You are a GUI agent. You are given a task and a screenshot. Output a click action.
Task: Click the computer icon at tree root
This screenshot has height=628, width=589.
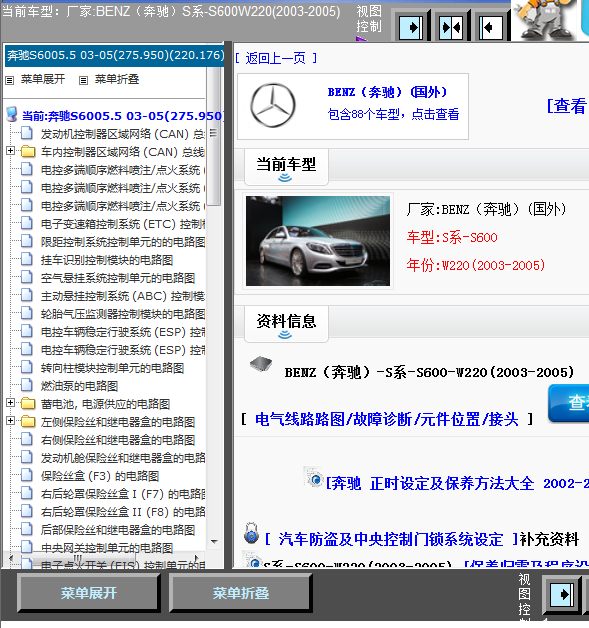[x=12, y=115]
